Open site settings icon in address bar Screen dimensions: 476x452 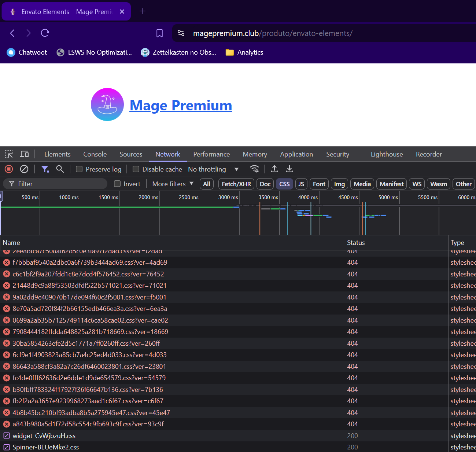(x=181, y=33)
